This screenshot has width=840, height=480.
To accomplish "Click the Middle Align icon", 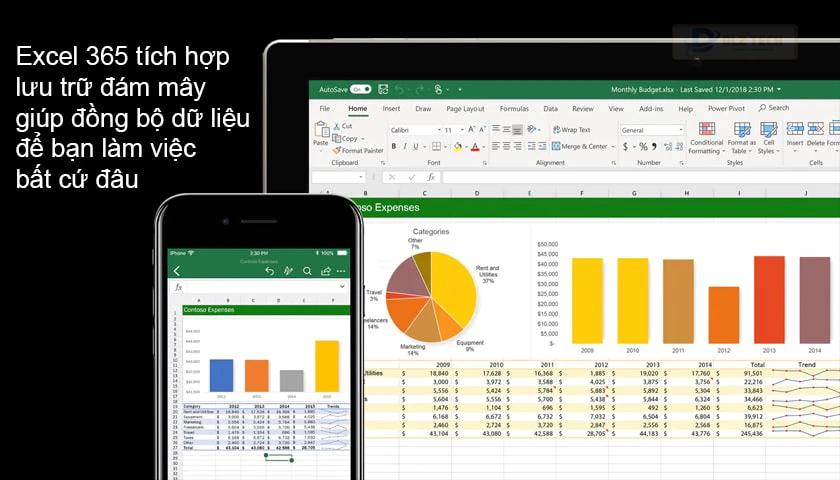I will 506,129.
